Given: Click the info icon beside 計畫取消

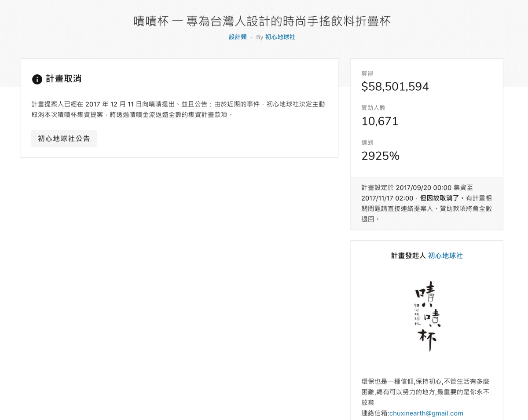Looking at the screenshot, I should [37, 79].
